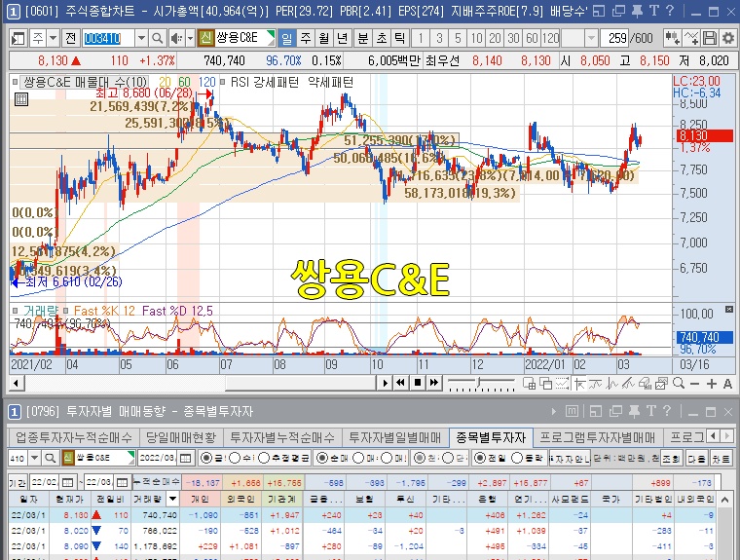Click the fast-forward playback button under chart
The image size is (740, 560).
[433, 383]
